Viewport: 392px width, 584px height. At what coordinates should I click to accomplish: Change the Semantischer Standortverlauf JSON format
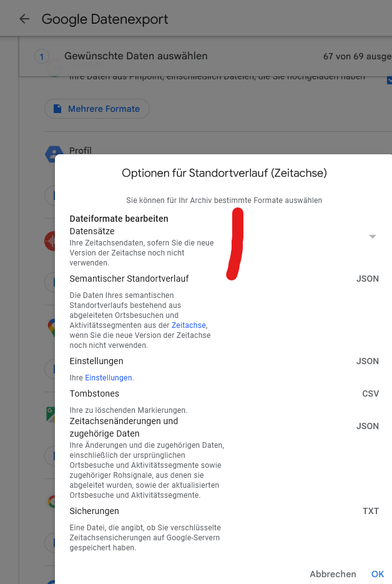click(x=368, y=279)
